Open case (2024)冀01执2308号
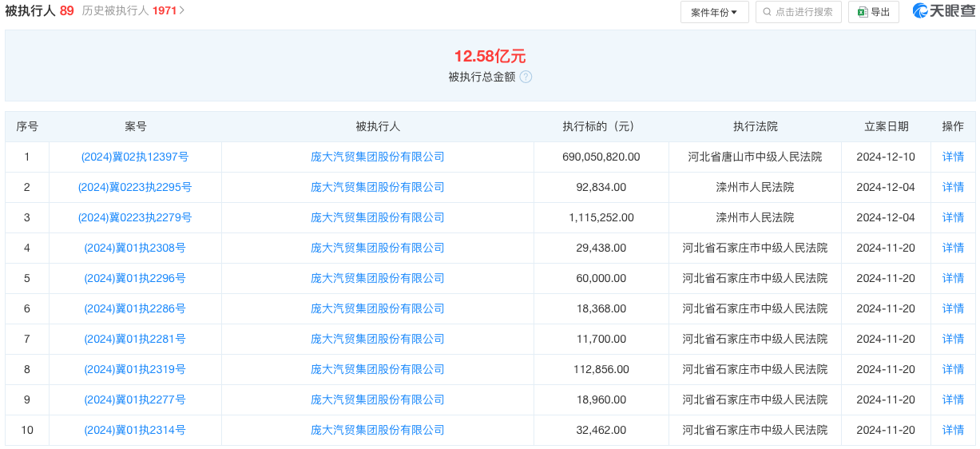This screenshot has width=980, height=449. point(135,248)
